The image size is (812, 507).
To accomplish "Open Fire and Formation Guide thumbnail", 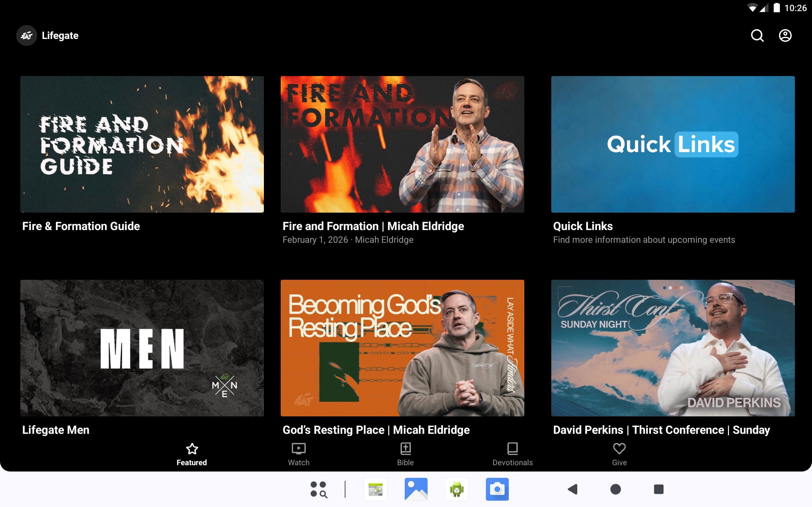I will pyautogui.click(x=142, y=144).
